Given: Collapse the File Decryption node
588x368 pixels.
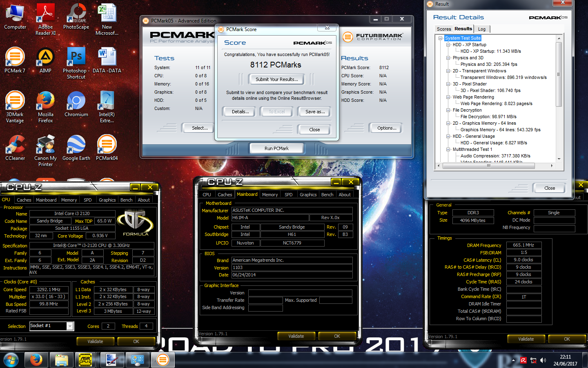Looking at the screenshot, I should click(x=448, y=110).
